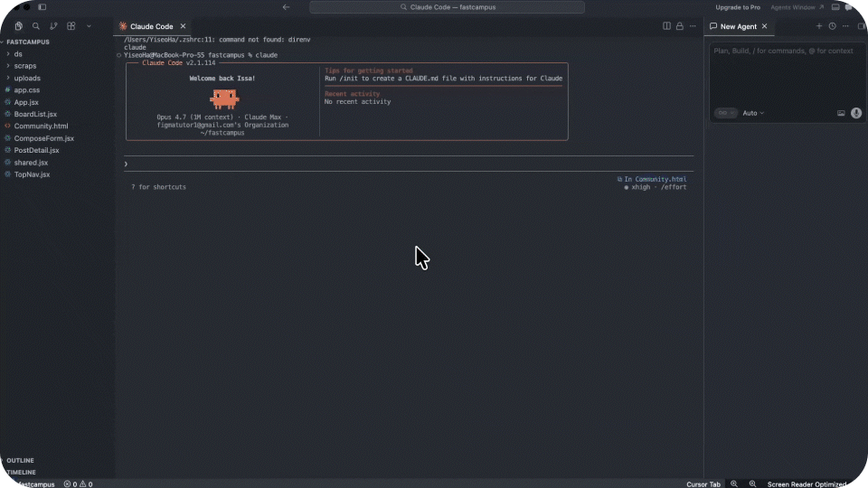Click the command center search box
Viewport: 868px width, 488px height.
tap(447, 7)
